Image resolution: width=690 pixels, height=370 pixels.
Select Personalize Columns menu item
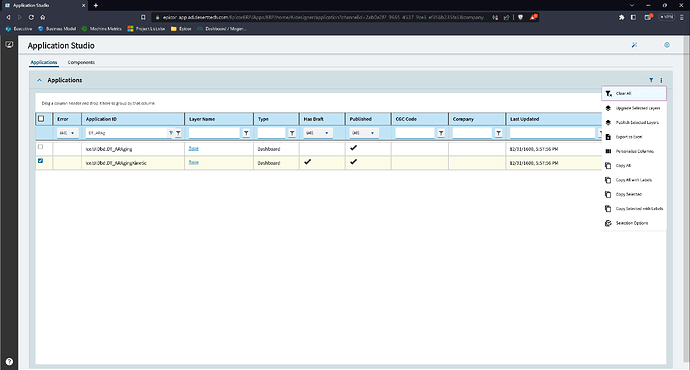click(x=634, y=151)
